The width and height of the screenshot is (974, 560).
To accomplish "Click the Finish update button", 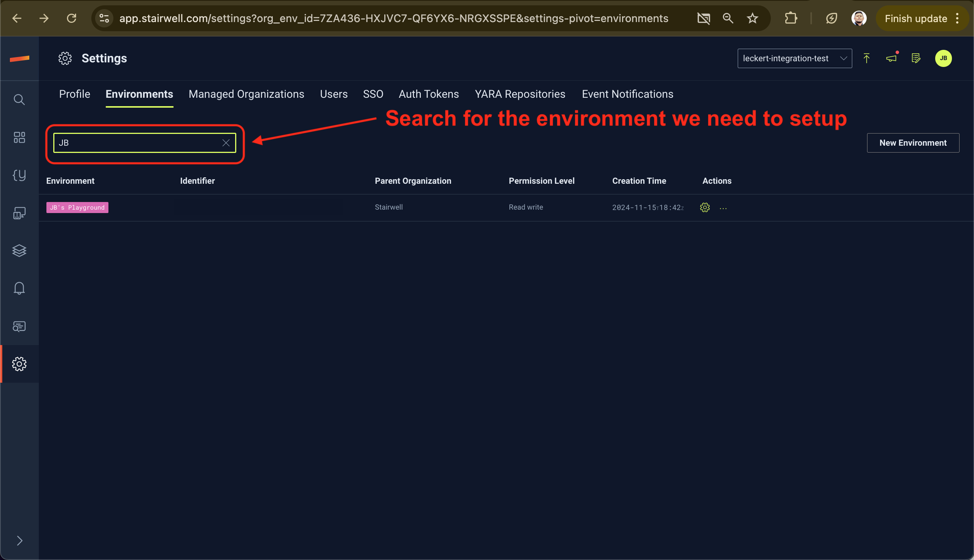I will pyautogui.click(x=915, y=19).
